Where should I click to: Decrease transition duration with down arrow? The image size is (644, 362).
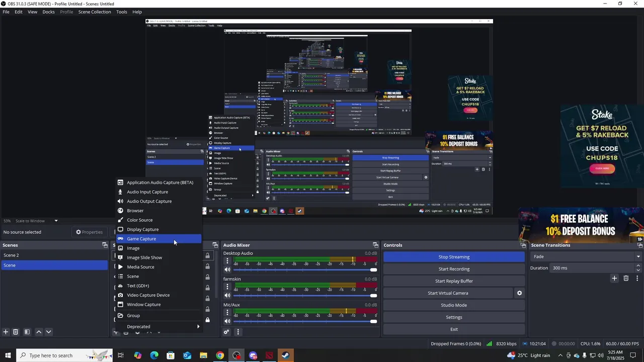(638, 270)
